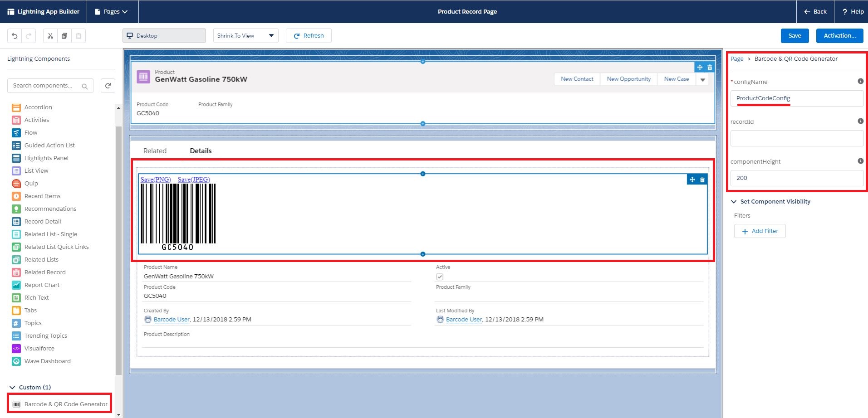The image size is (868, 418).
Task: Open the Pages dropdown menu
Action: pyautogui.click(x=111, y=12)
